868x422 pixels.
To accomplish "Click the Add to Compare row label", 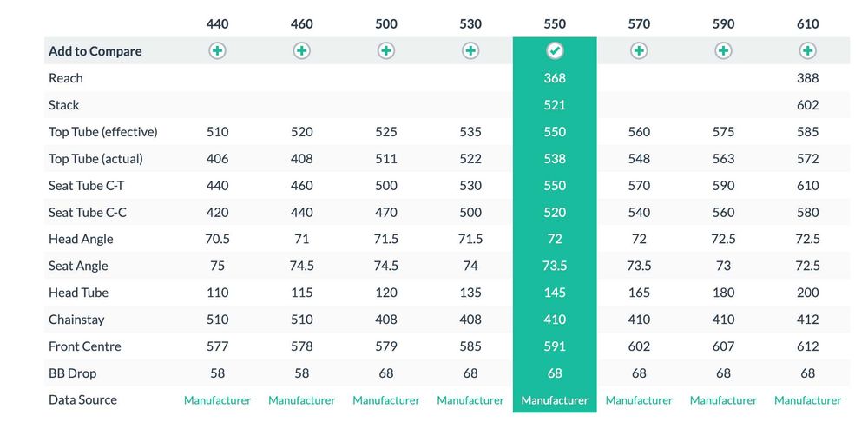I will (x=95, y=51).
